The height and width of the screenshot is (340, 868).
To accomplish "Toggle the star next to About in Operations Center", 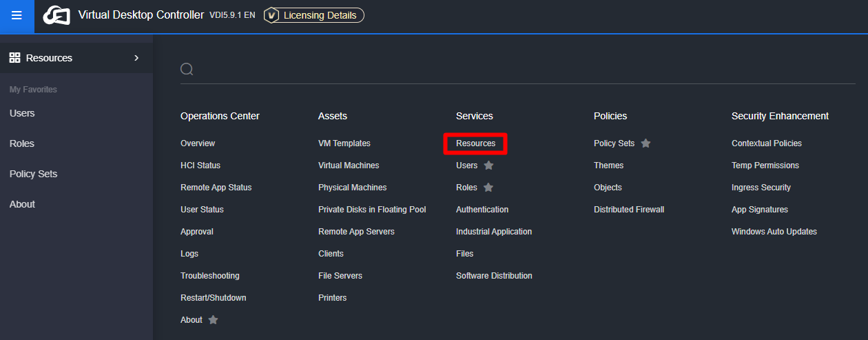I will pos(214,320).
